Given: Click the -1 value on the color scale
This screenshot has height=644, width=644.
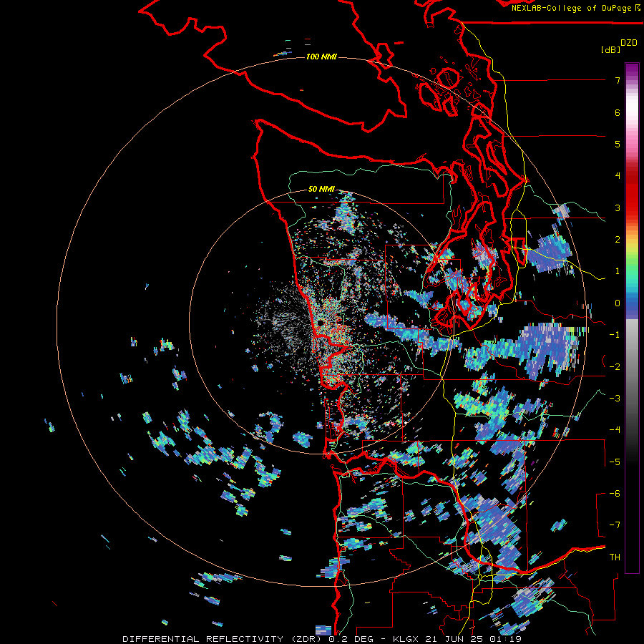Looking at the screenshot, I should 615,335.
